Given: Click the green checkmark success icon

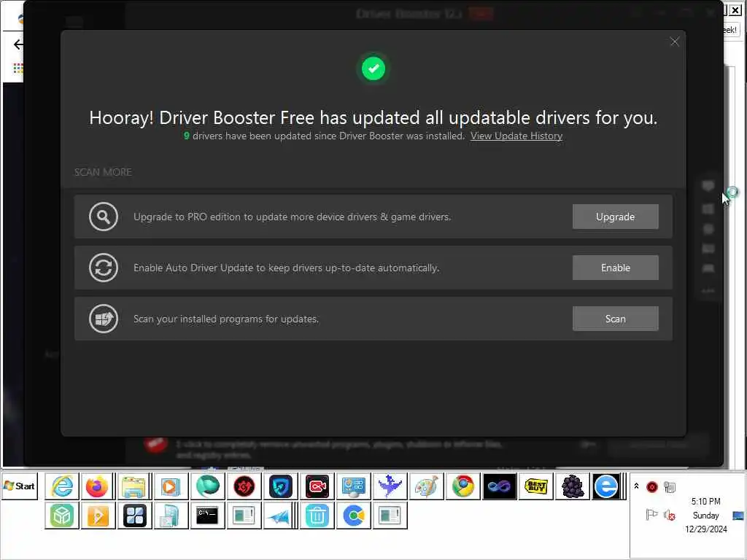Looking at the screenshot, I should pyautogui.click(x=373, y=69).
